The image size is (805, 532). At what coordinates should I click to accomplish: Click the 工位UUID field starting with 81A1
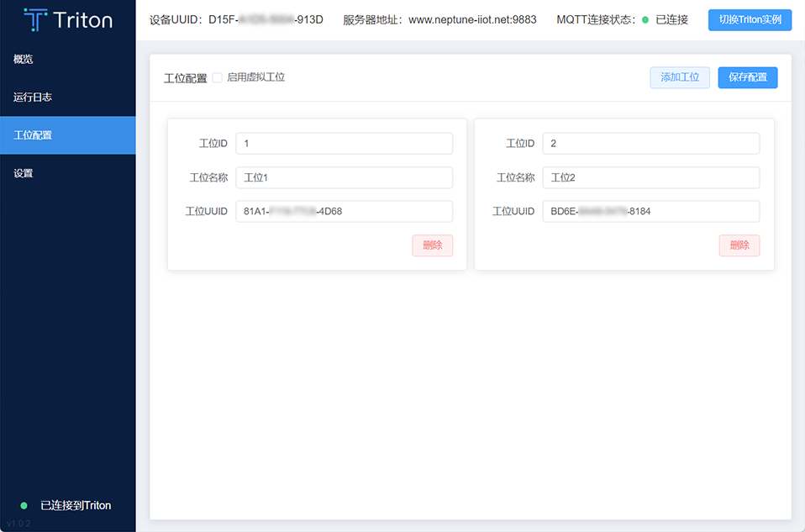(344, 212)
